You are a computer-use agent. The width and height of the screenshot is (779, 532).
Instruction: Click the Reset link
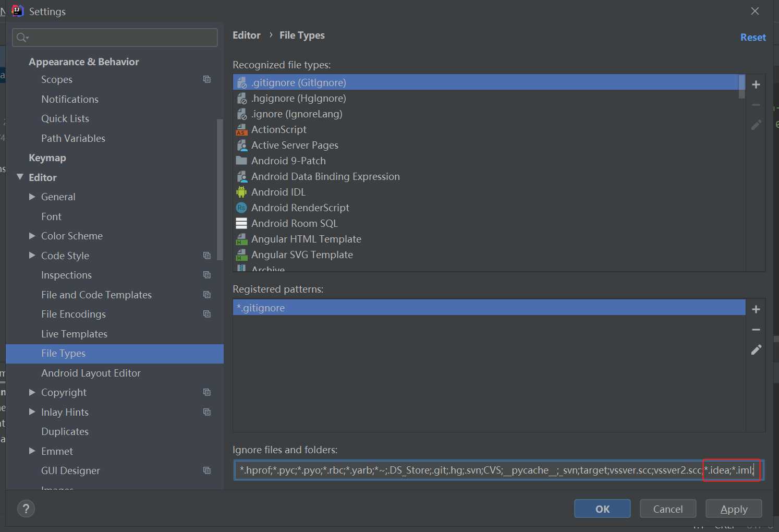[x=753, y=37]
